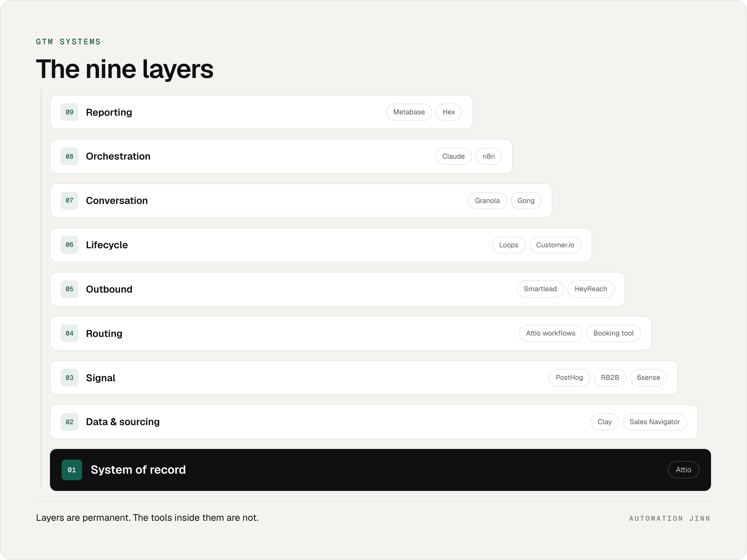Image resolution: width=747 pixels, height=560 pixels.
Task: Click the Conversation layer title
Action: pos(117,200)
